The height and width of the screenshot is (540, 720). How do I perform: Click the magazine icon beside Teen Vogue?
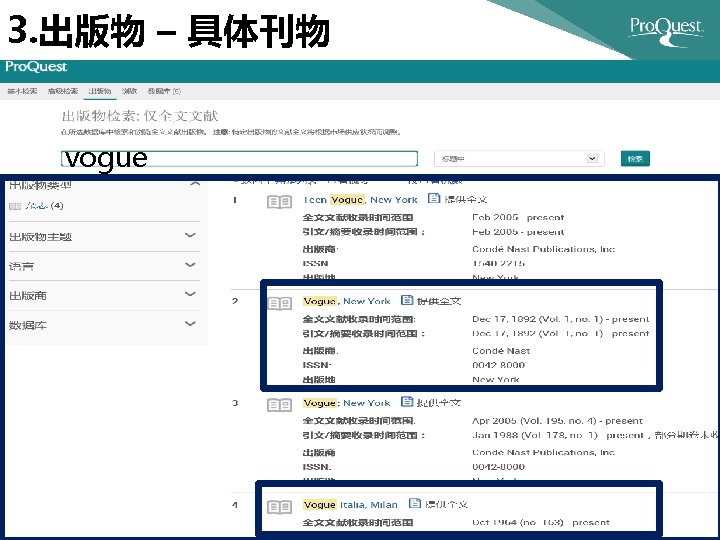(279, 202)
